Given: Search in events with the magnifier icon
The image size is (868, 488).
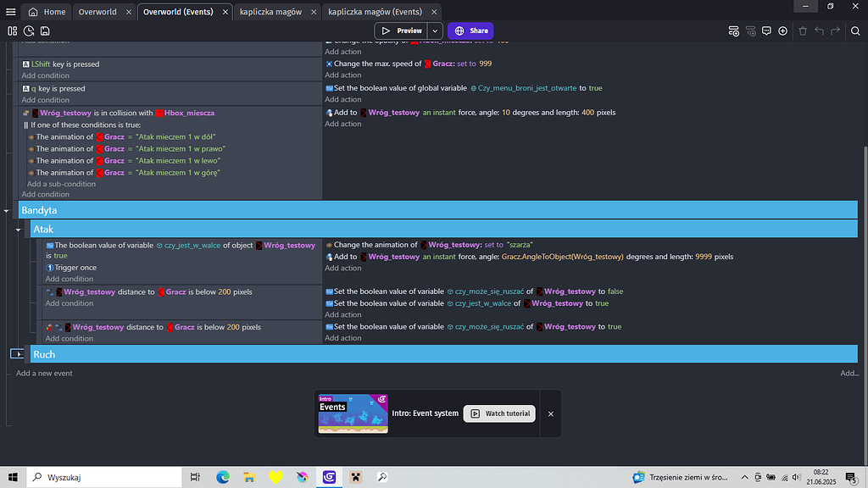Looking at the screenshot, I should (855, 30).
